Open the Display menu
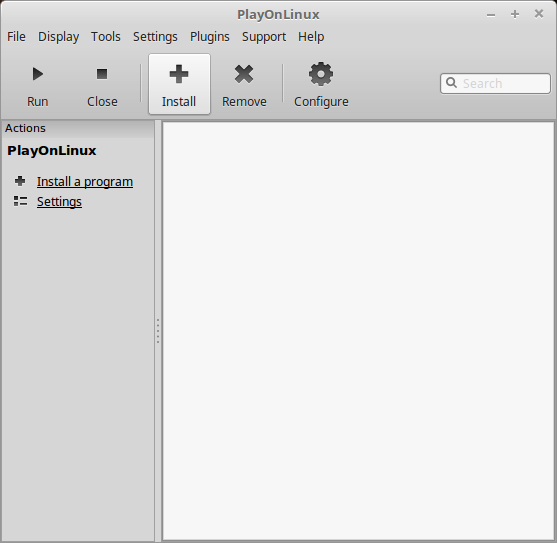 point(59,37)
